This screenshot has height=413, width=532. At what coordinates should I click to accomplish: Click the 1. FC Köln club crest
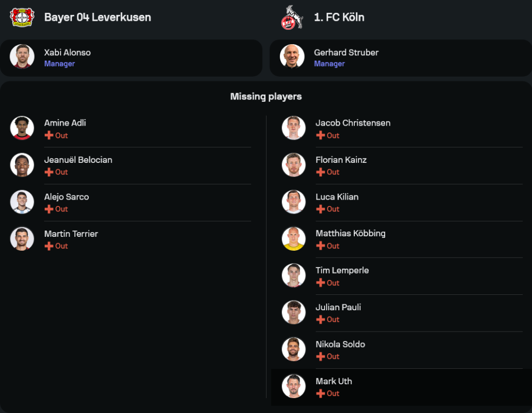tap(292, 17)
